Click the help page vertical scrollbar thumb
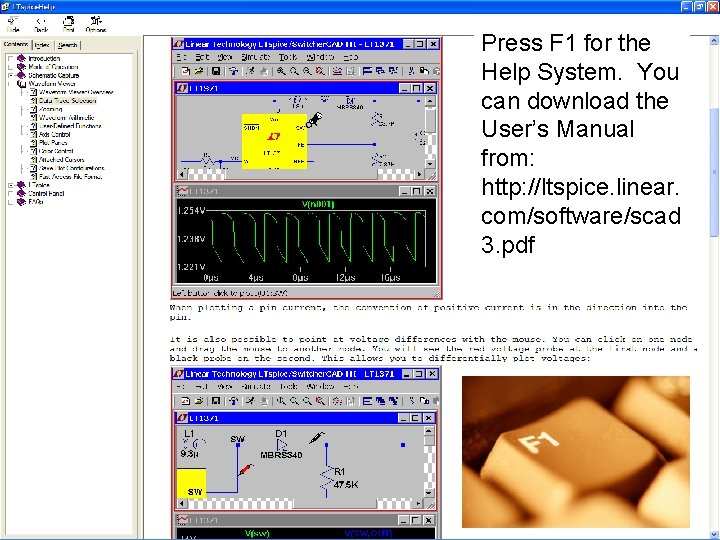The width and height of the screenshot is (720, 540). pyautogui.click(x=714, y=172)
